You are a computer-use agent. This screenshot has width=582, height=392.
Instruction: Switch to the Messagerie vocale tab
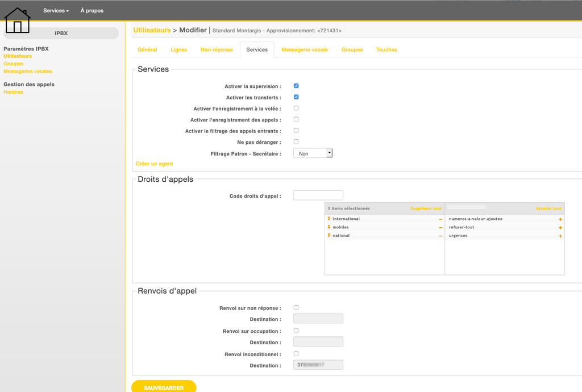(x=304, y=49)
